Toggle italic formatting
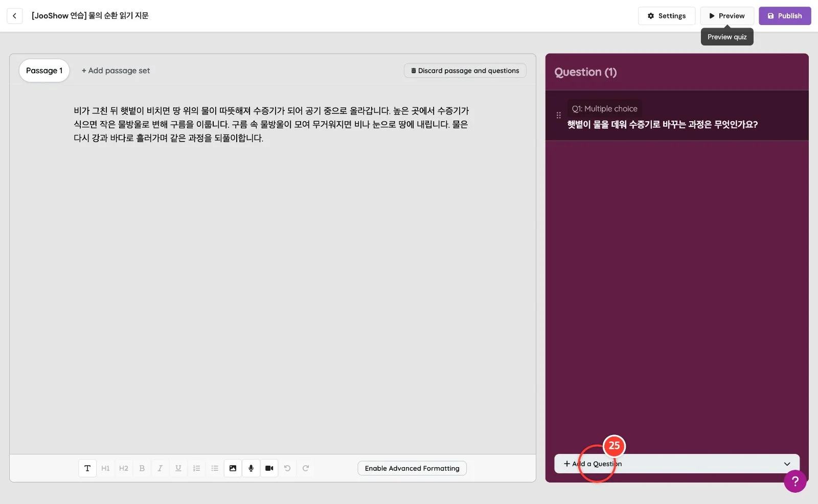Screen dimensions: 818x504 [x=160, y=468]
